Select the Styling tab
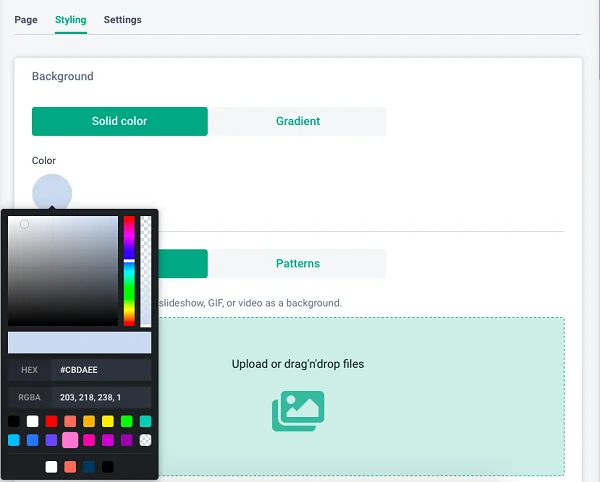This screenshot has width=600, height=482. point(70,20)
